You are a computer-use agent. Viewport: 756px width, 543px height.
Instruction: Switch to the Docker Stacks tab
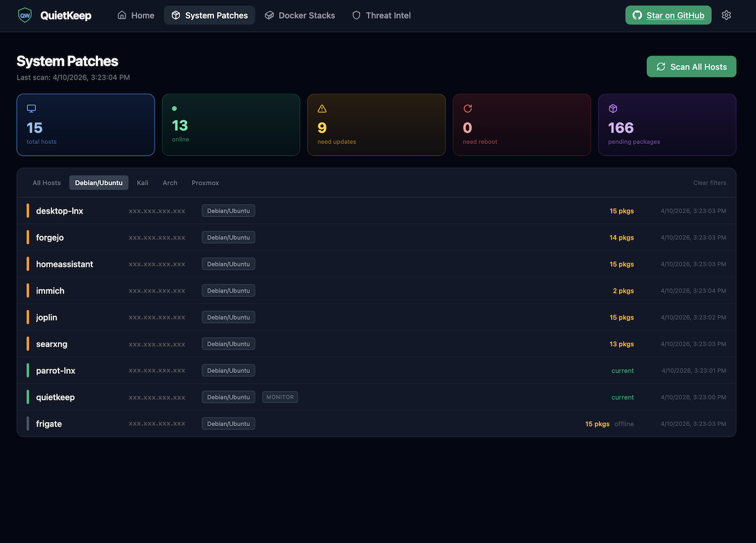point(299,15)
